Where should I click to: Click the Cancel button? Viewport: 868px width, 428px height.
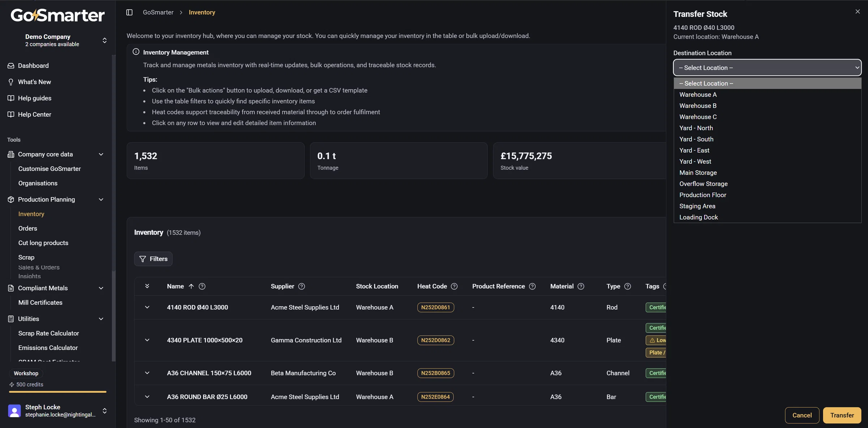click(802, 415)
